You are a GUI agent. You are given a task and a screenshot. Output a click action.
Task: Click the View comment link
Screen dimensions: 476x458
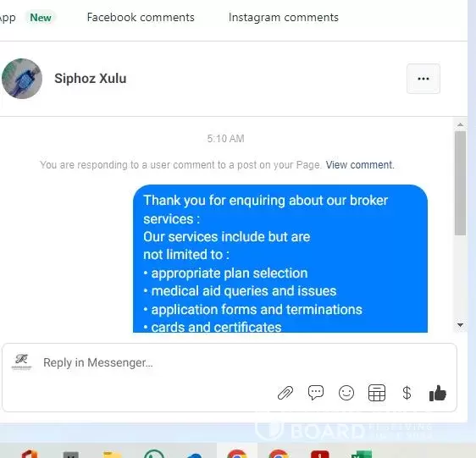(360, 165)
